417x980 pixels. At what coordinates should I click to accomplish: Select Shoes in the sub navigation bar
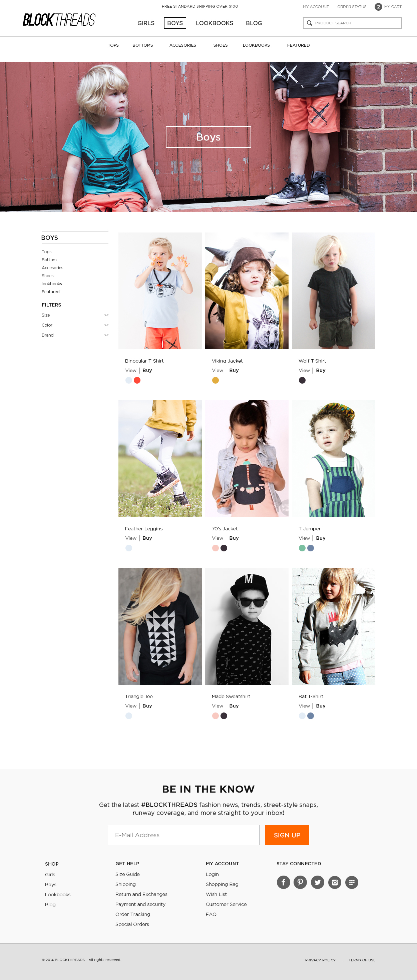(220, 45)
